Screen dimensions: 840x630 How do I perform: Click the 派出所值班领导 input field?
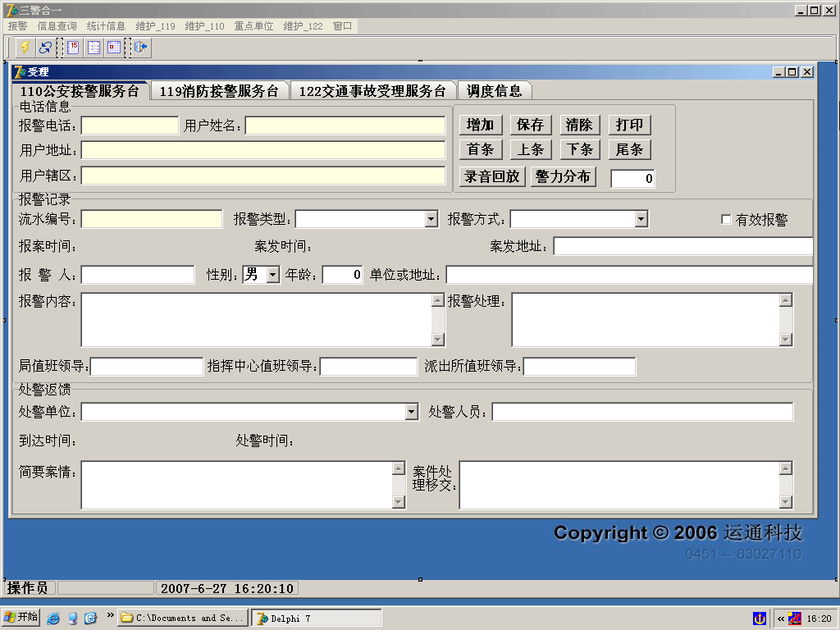(580, 367)
